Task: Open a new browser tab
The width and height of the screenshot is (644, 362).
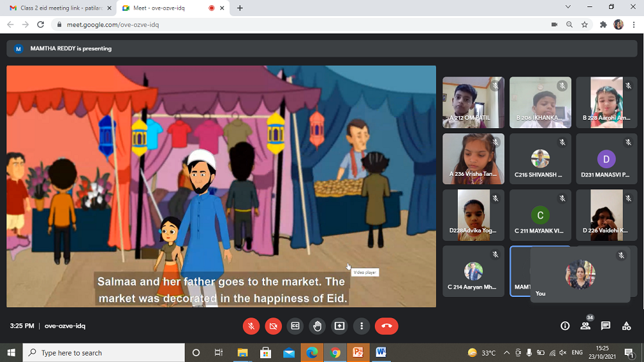Action: (240, 8)
